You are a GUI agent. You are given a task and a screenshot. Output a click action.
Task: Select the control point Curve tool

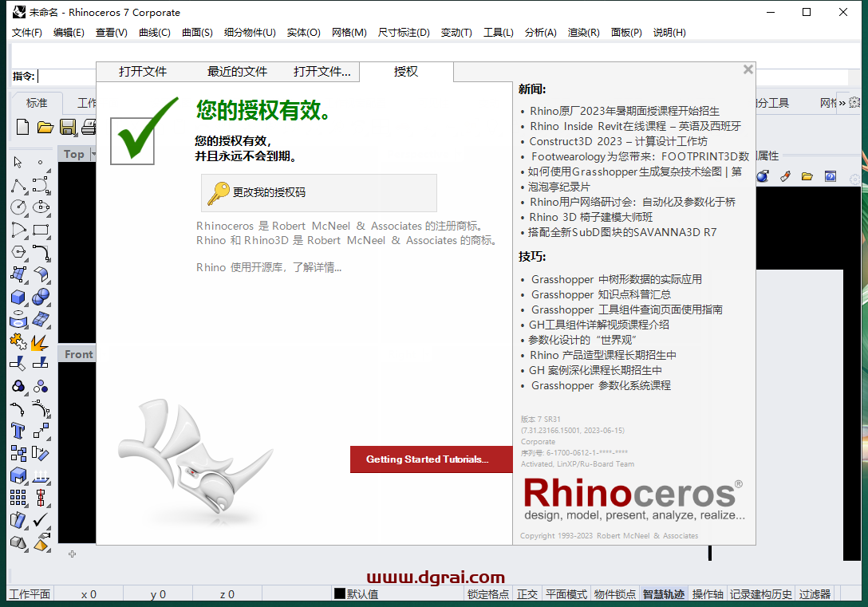pyautogui.click(x=41, y=185)
